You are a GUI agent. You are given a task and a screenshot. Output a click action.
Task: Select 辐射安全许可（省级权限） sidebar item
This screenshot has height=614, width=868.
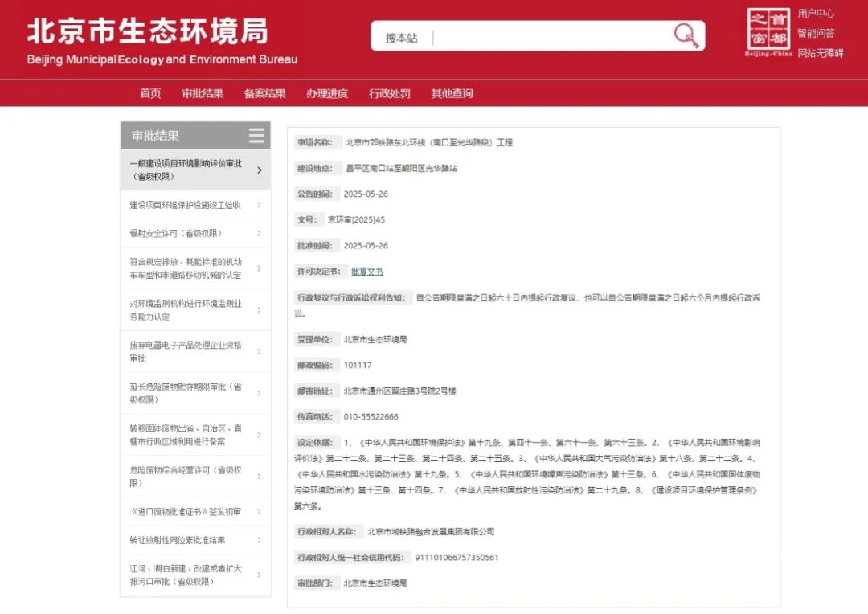195,234
